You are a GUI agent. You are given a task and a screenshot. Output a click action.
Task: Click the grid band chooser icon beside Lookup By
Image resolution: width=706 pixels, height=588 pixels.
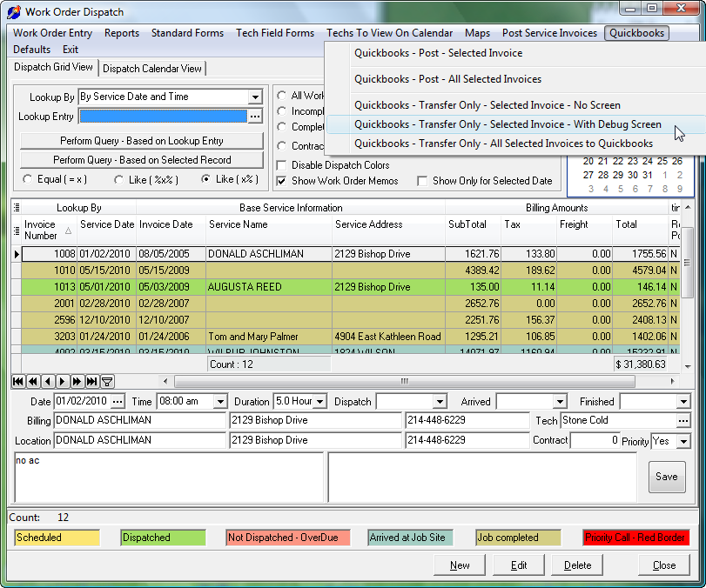click(17, 207)
